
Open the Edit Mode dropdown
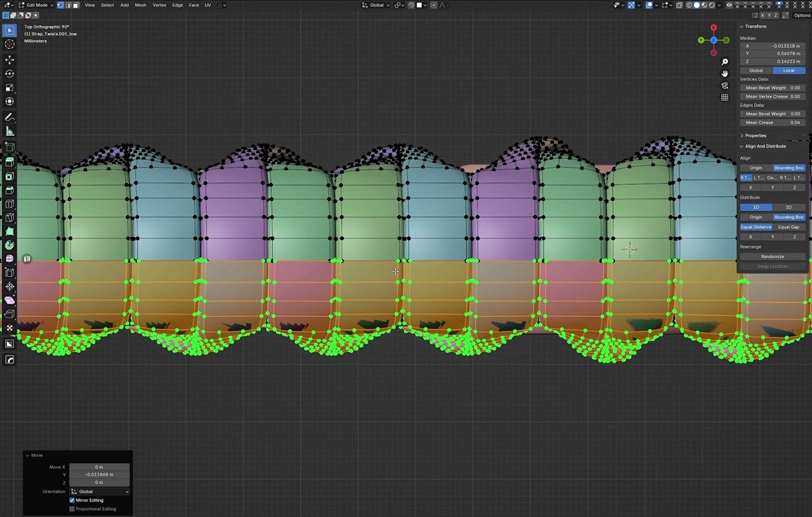click(x=36, y=5)
